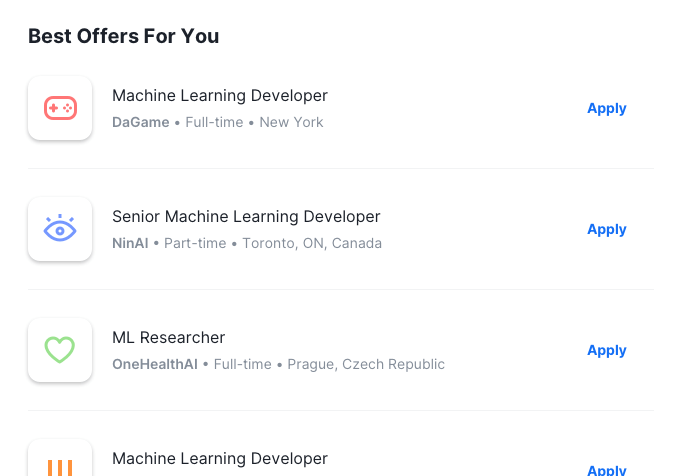Click the New York location text
This screenshot has height=476, width=676.
click(291, 122)
